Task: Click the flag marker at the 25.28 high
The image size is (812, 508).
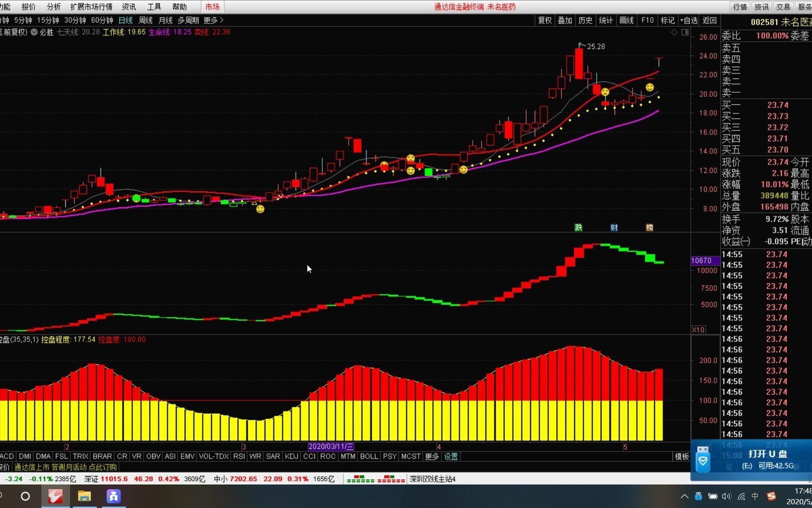Action: pos(582,45)
